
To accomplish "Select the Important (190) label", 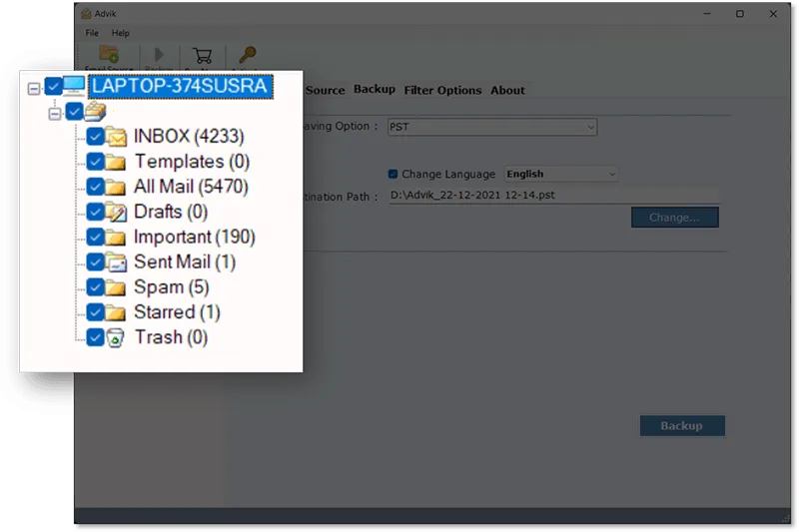I will click(x=194, y=238).
